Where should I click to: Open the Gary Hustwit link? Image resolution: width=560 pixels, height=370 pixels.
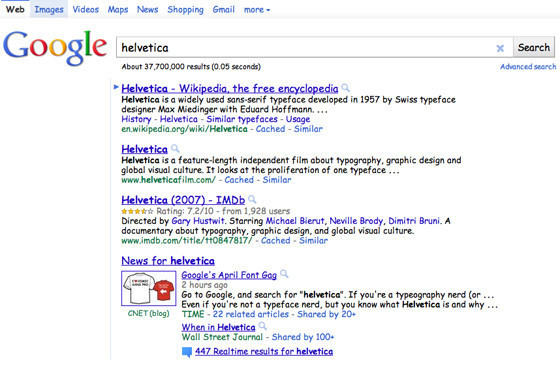coord(198,221)
